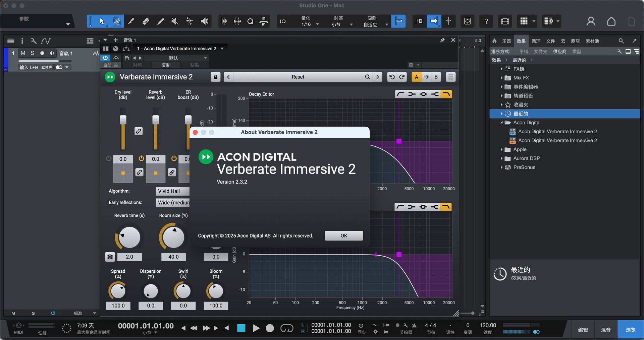
Task: Expand the PreSonus folder
Action: point(501,167)
